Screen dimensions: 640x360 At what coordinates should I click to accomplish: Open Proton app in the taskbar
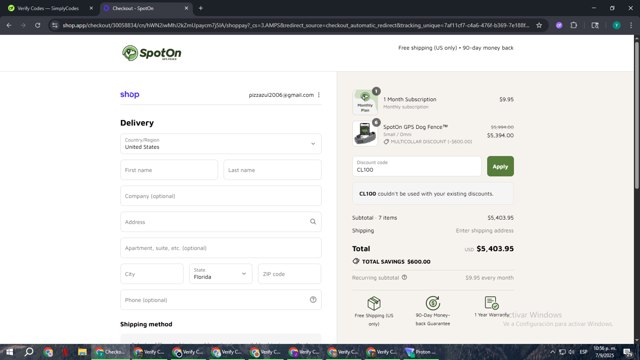pos(420,352)
